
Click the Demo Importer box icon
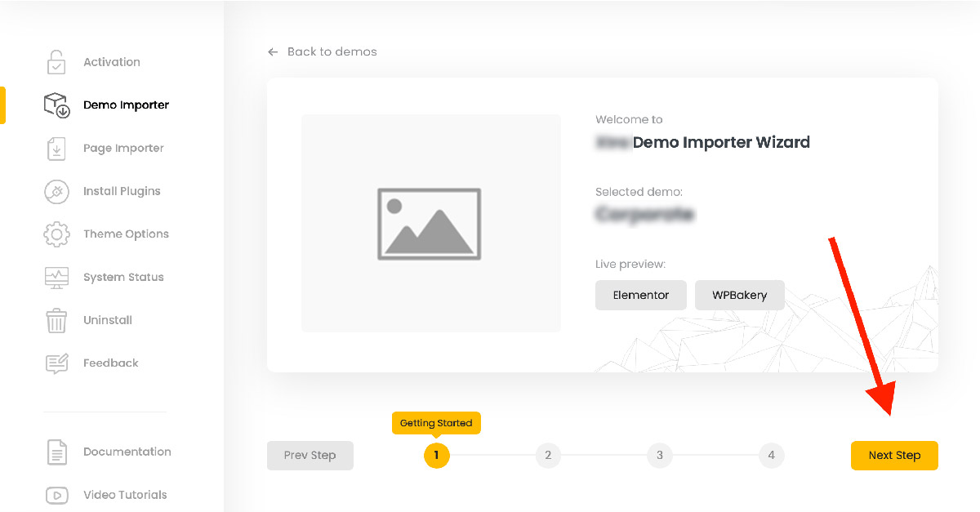[56, 105]
